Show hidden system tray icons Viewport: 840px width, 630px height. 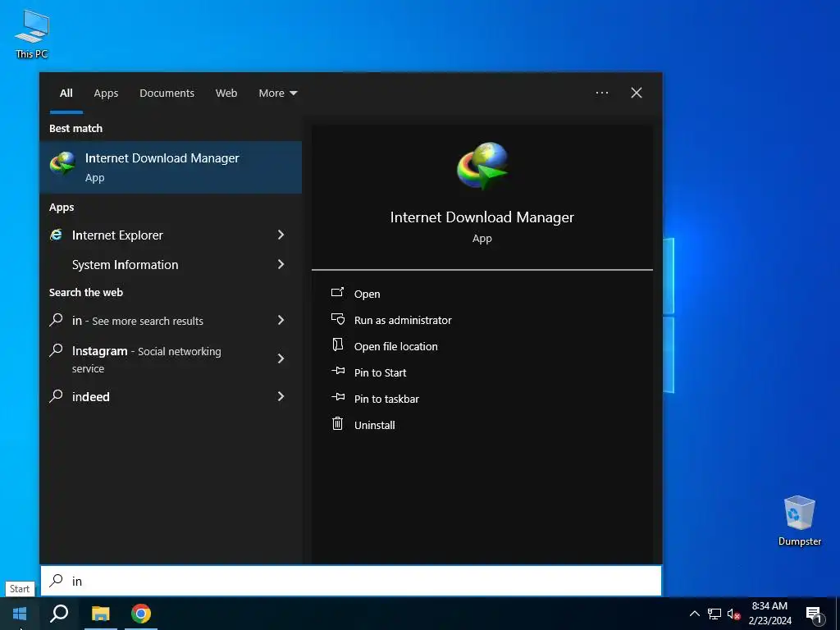[x=694, y=614]
